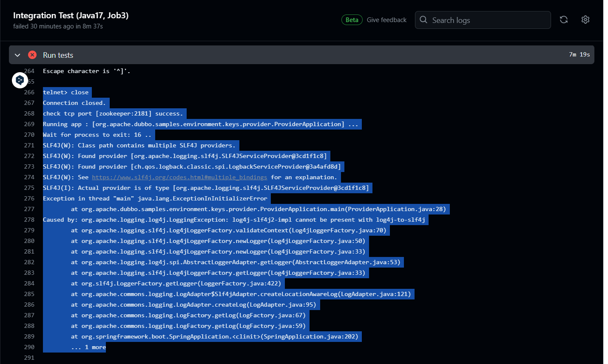Click the Integration Test job title
The height and width of the screenshot is (364, 608).
pyautogui.click(x=71, y=15)
